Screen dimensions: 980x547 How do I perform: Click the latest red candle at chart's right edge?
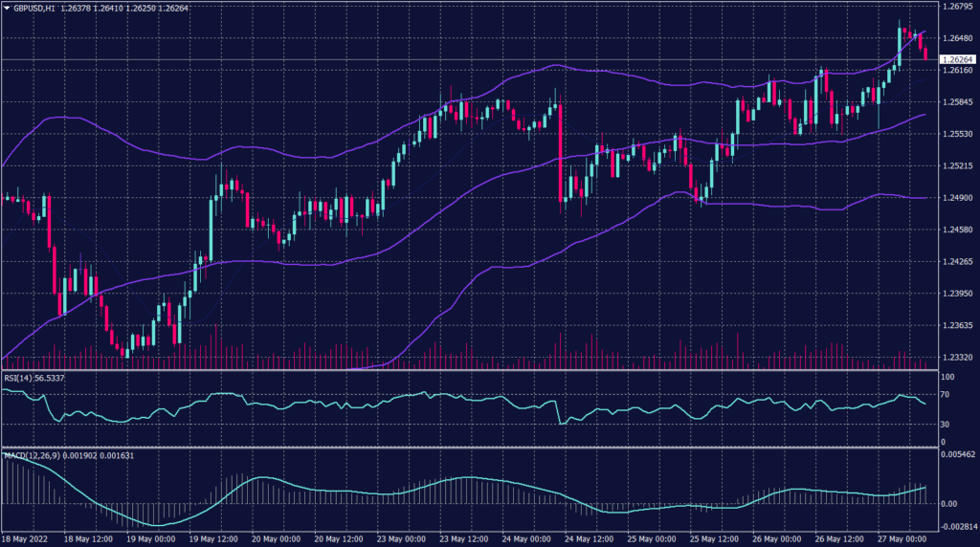point(926,54)
